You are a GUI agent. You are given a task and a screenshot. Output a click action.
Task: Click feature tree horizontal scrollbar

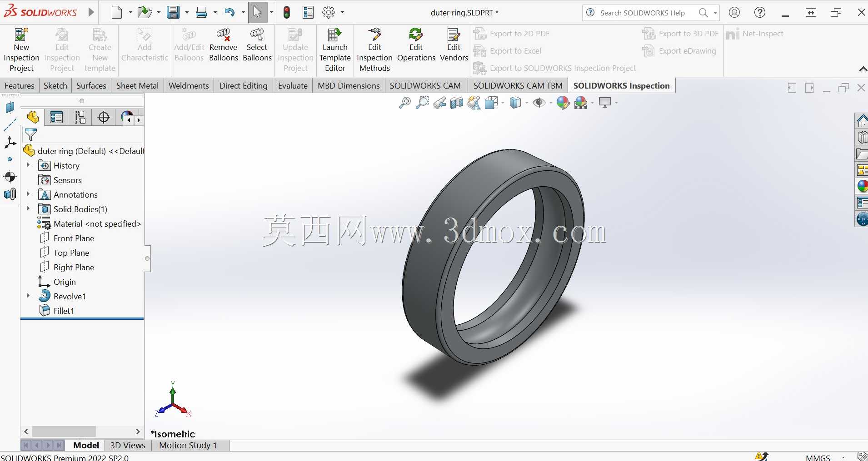(x=64, y=431)
